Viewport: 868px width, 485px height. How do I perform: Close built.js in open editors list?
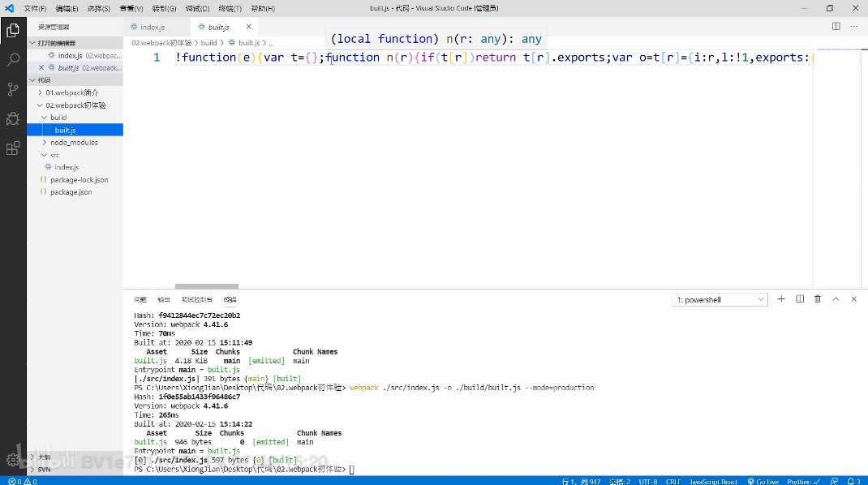tap(41, 67)
